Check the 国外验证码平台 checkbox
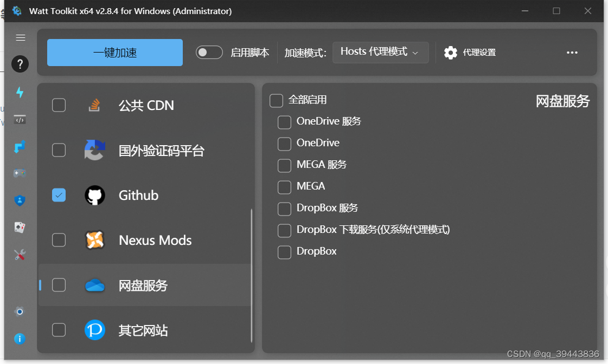 coord(59,150)
